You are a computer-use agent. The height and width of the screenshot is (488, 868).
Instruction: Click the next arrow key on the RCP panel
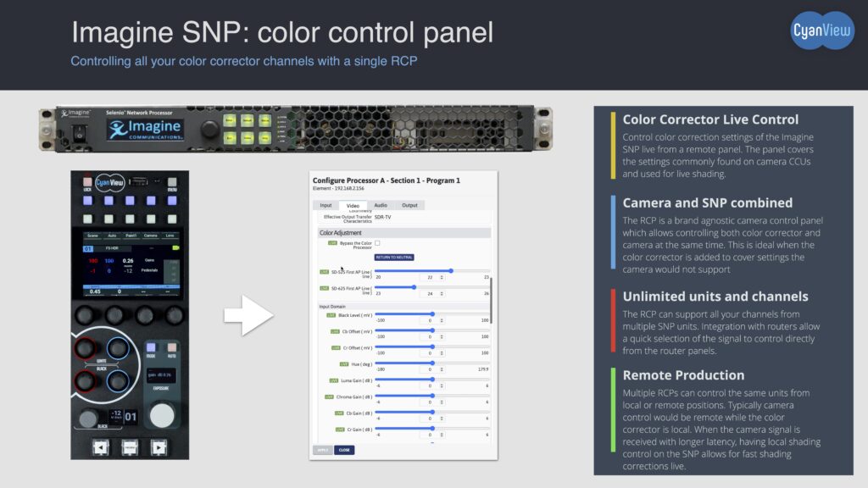click(x=159, y=447)
